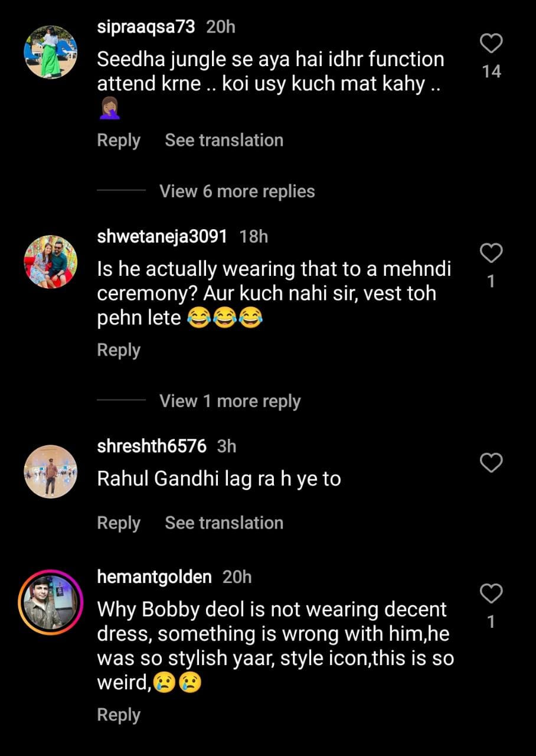The width and height of the screenshot is (536, 756).
Task: Reply to shwetaneja3091's mehndi comment
Action: [119, 350]
